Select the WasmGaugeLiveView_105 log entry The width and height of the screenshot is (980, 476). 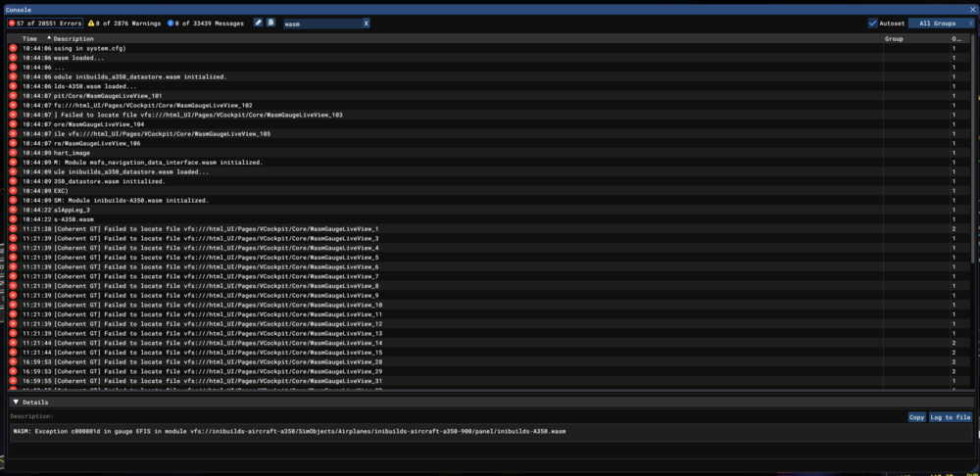pyautogui.click(x=487, y=133)
